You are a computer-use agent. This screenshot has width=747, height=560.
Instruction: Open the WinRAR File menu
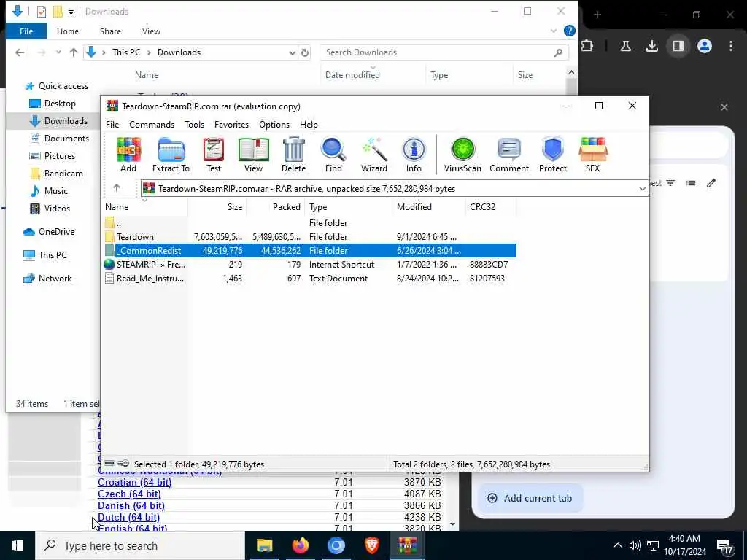tap(112, 125)
